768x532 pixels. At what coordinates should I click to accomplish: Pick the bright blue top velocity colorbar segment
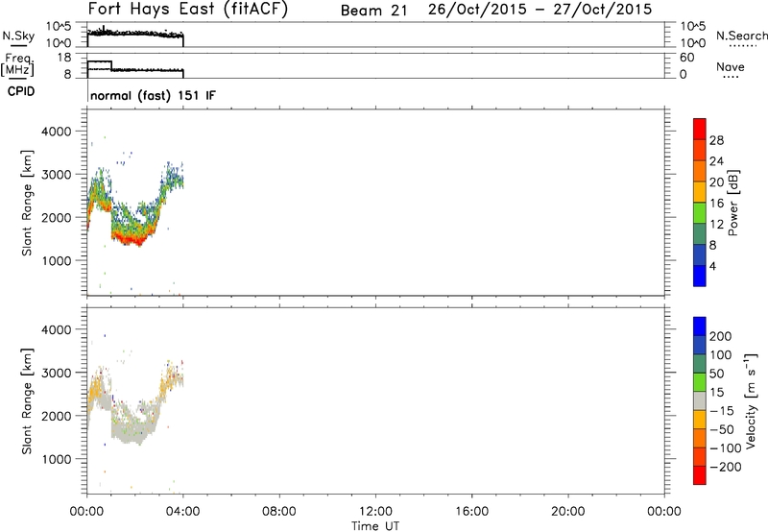(700, 326)
